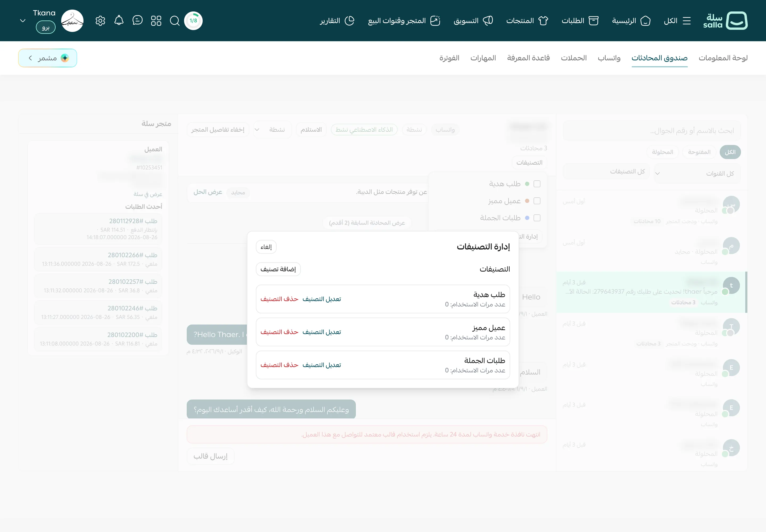Switch to الحملات tab
This screenshot has width=766, height=532.
pyautogui.click(x=574, y=58)
